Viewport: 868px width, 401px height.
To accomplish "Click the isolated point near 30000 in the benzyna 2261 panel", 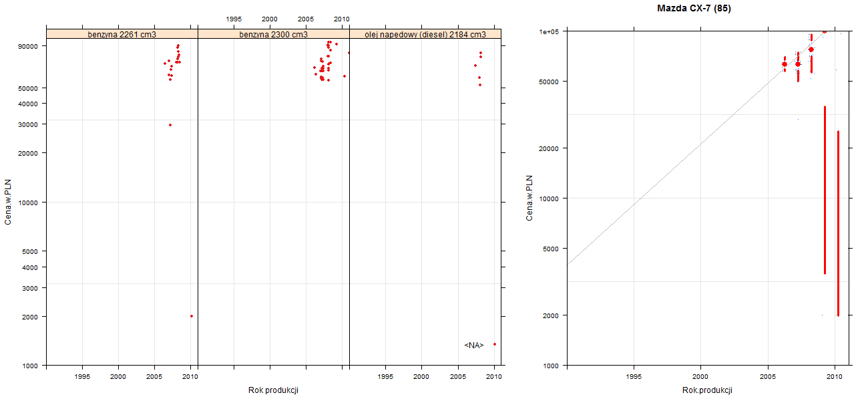I will click(170, 125).
